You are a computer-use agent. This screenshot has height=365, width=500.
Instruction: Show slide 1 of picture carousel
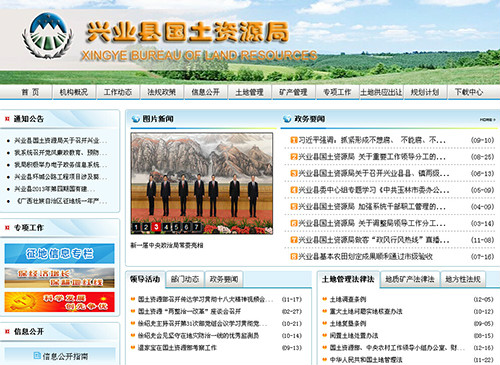pos(136,227)
